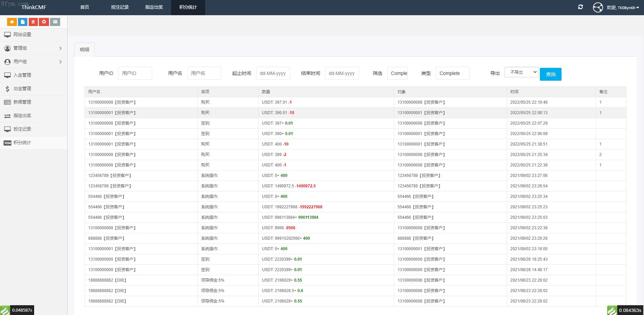Open the 导出 export dropdown
The width and height of the screenshot is (644, 315).
521,72
